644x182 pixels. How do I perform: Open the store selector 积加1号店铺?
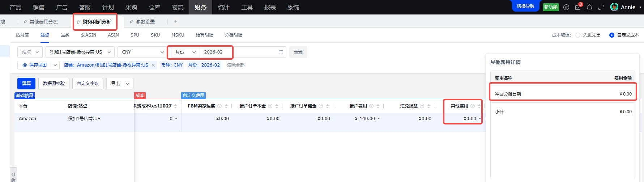click(x=80, y=52)
